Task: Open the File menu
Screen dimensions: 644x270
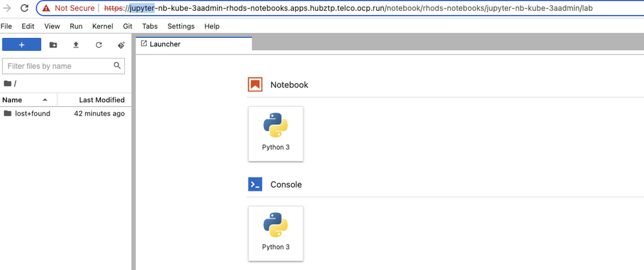Action: point(6,26)
